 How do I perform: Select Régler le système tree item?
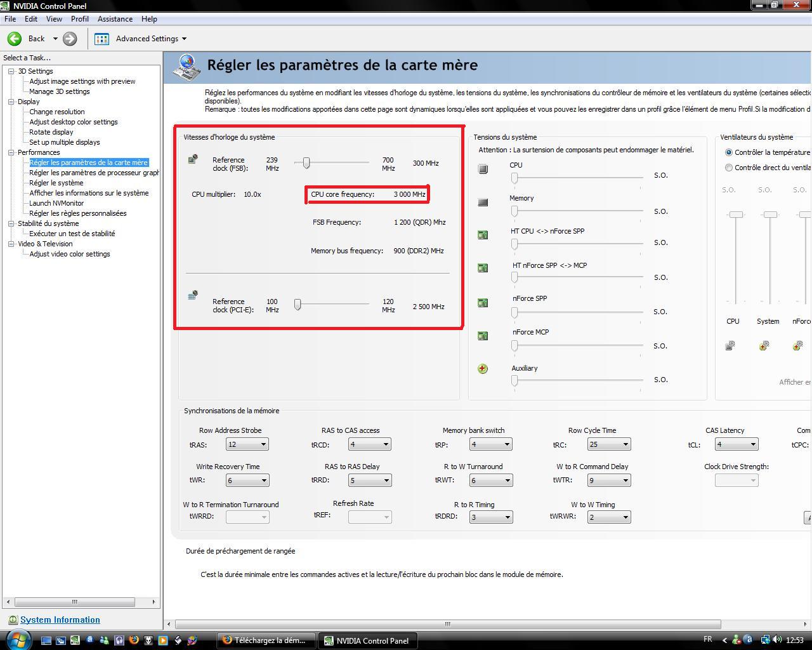click(x=56, y=183)
